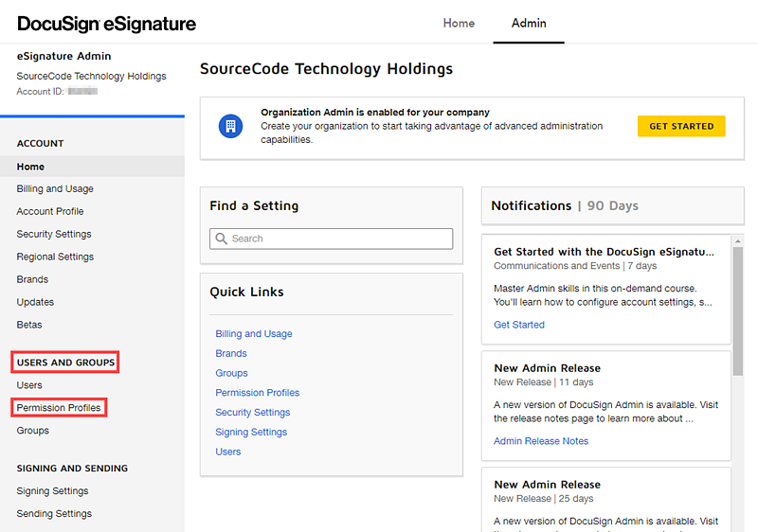The width and height of the screenshot is (758, 532).
Task: Open the Admin tab
Action: coord(529,23)
